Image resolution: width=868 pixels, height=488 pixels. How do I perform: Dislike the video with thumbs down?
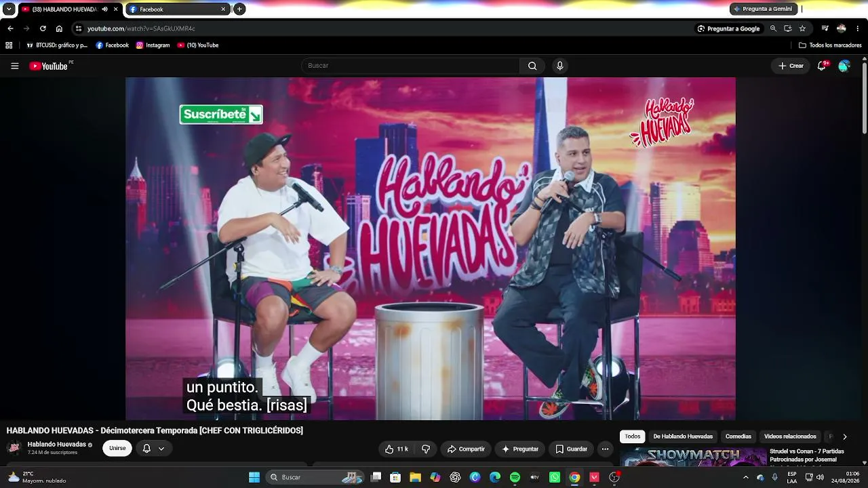coord(426,449)
